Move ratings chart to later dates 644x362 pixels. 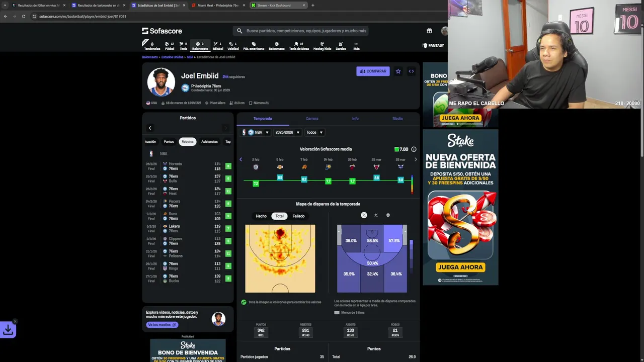pyautogui.click(x=415, y=159)
